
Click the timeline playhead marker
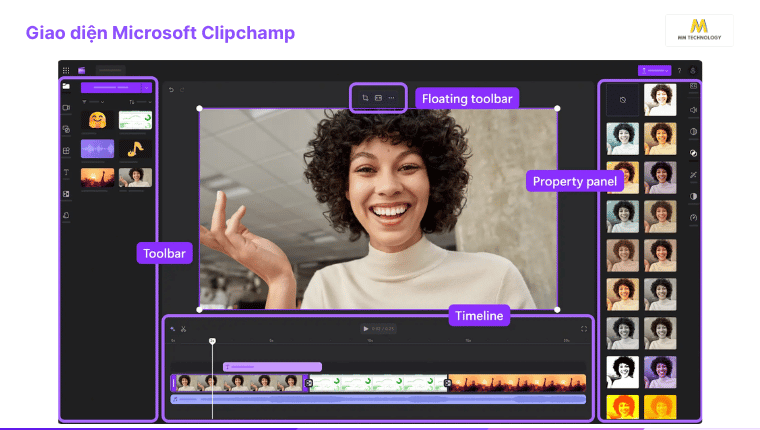pyautogui.click(x=212, y=341)
